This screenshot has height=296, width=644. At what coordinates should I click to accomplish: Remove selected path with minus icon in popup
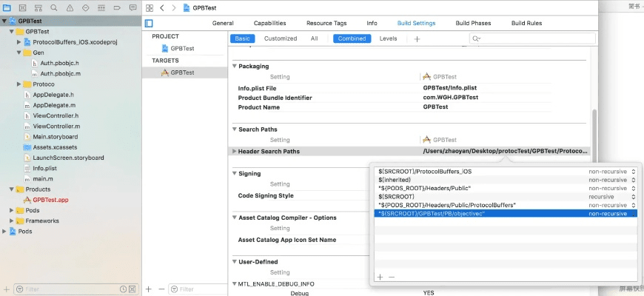tap(392, 276)
